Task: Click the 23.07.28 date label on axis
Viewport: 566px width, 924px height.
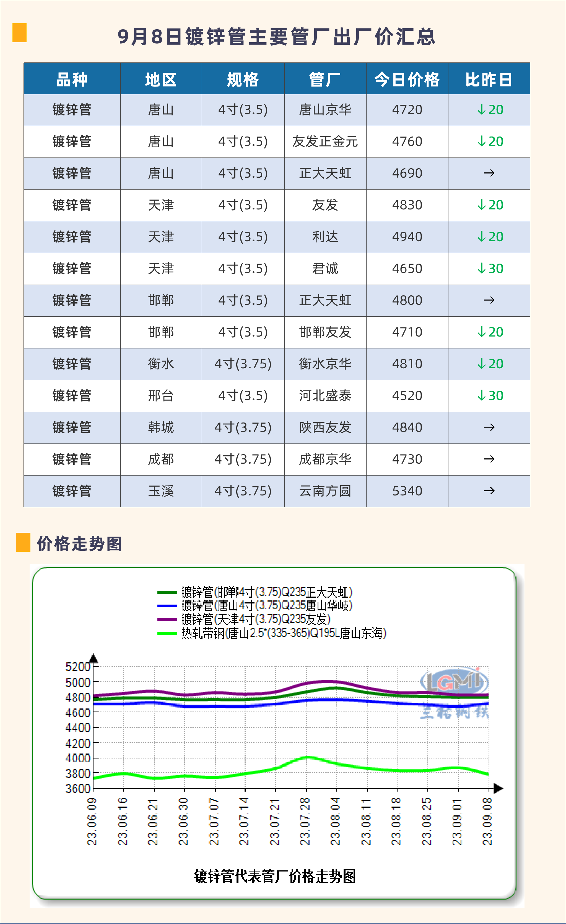Action: click(305, 821)
